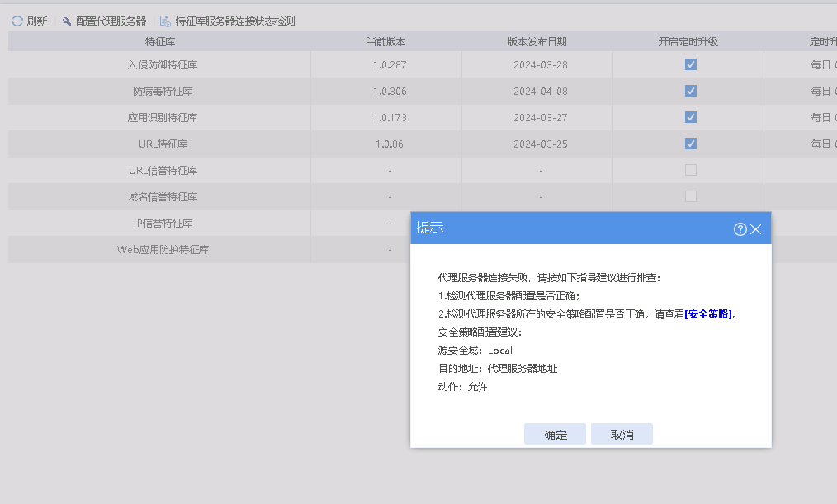Open 配置代理服务器 wrench icon
The width and height of the screenshot is (837, 504).
pos(67,21)
